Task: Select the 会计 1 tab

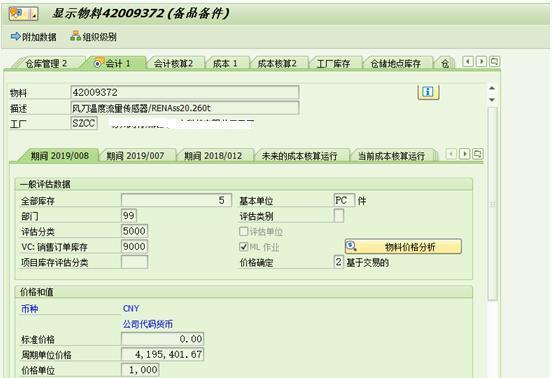Action: 113,63
